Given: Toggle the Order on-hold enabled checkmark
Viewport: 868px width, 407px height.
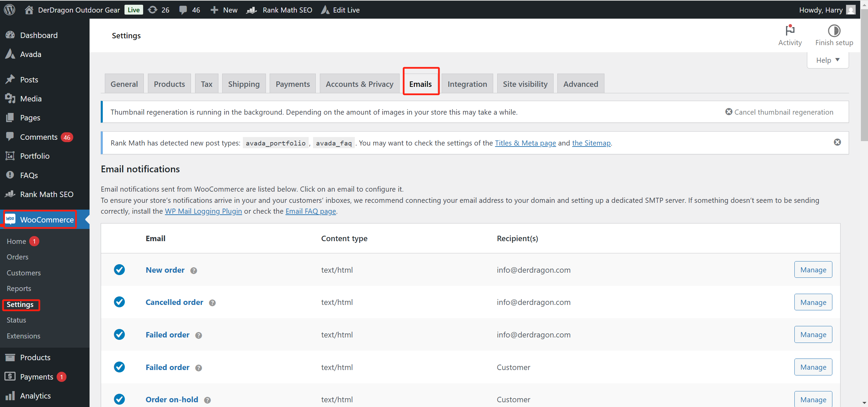Looking at the screenshot, I should pos(119,399).
